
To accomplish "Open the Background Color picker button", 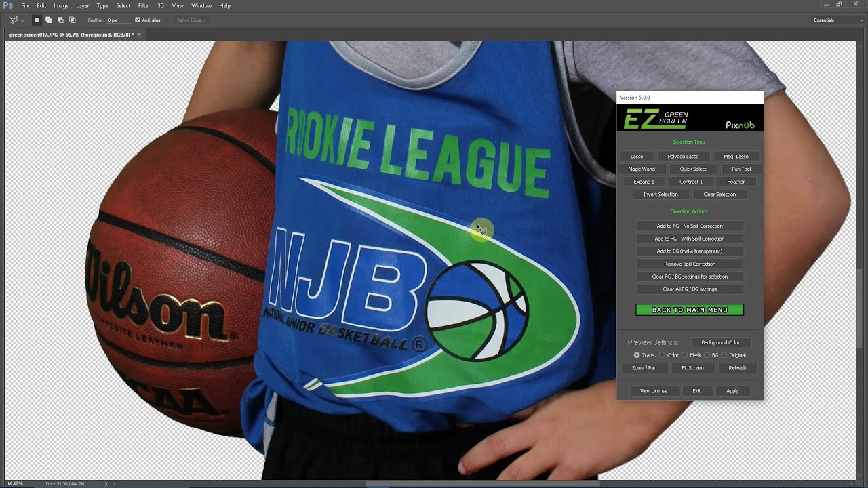I will tap(720, 342).
